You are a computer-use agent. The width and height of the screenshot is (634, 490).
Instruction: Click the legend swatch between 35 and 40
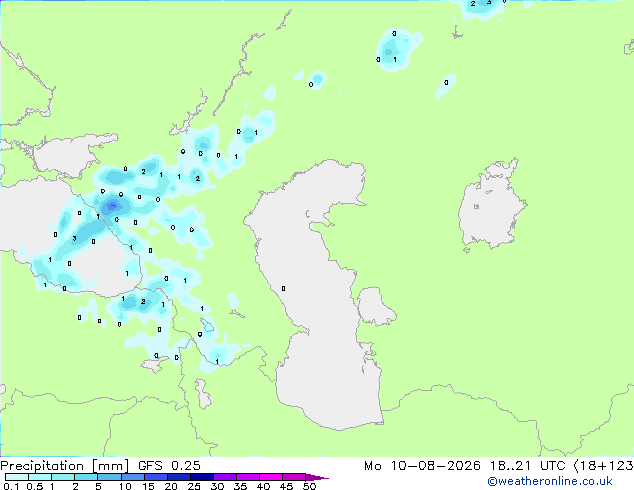click(248, 477)
